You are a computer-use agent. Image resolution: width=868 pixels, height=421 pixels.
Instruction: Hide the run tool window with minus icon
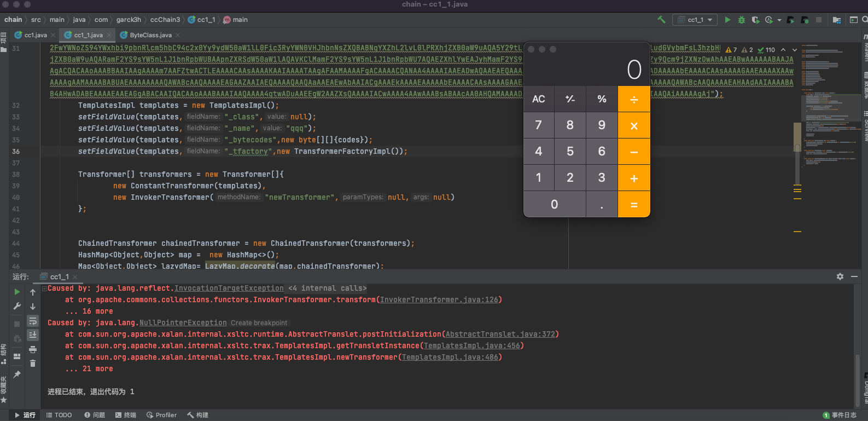[854, 276]
